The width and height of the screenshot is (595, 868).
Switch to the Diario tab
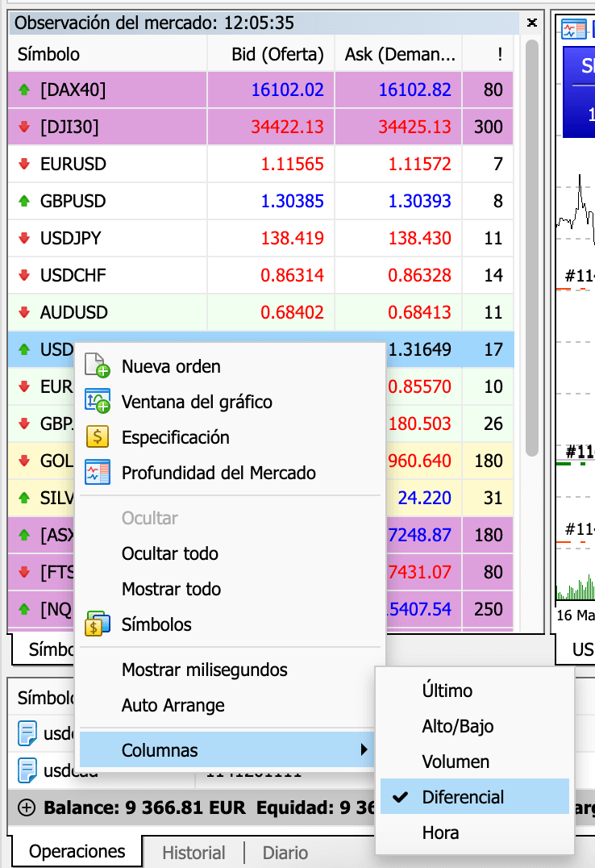click(x=285, y=852)
